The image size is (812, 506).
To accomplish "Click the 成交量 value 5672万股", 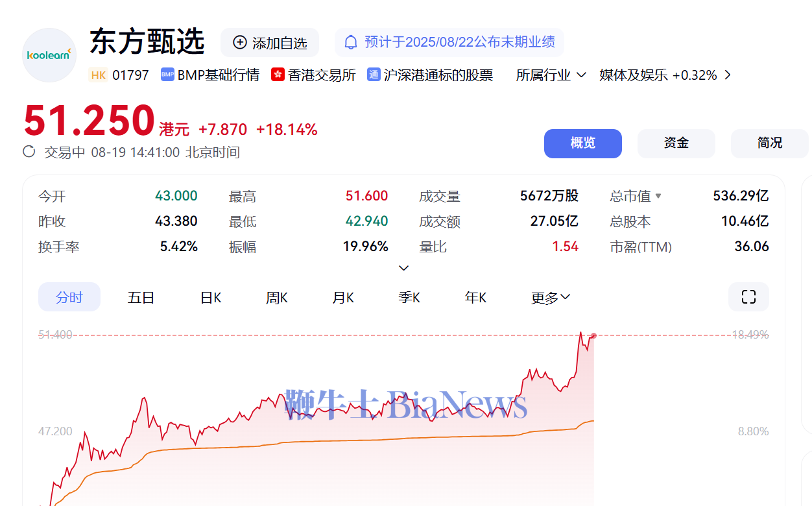I will click(x=549, y=196).
